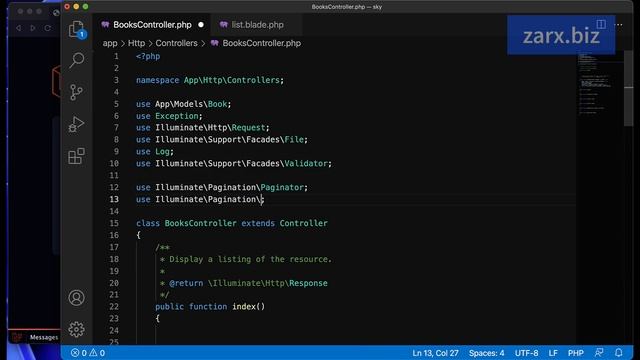Click line number 22 in gutter

114,307
